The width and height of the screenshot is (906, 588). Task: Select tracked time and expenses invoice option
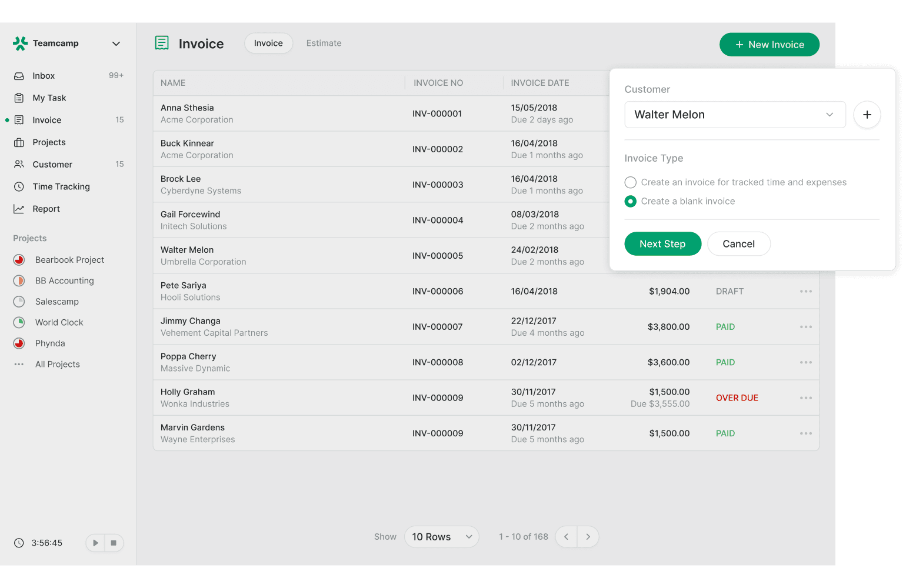[x=631, y=182]
